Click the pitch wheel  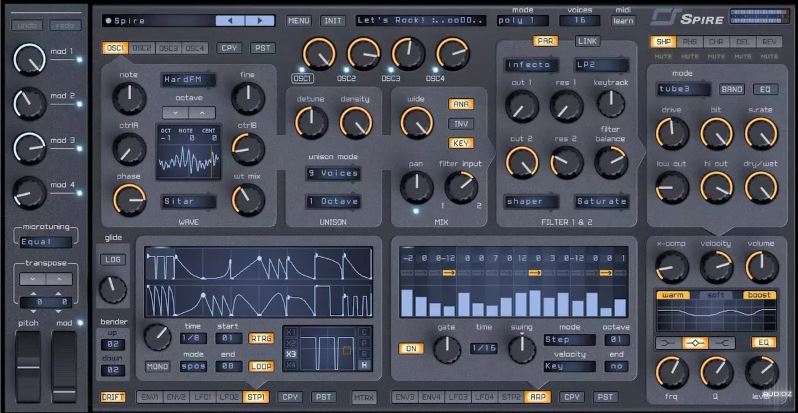[x=27, y=366]
